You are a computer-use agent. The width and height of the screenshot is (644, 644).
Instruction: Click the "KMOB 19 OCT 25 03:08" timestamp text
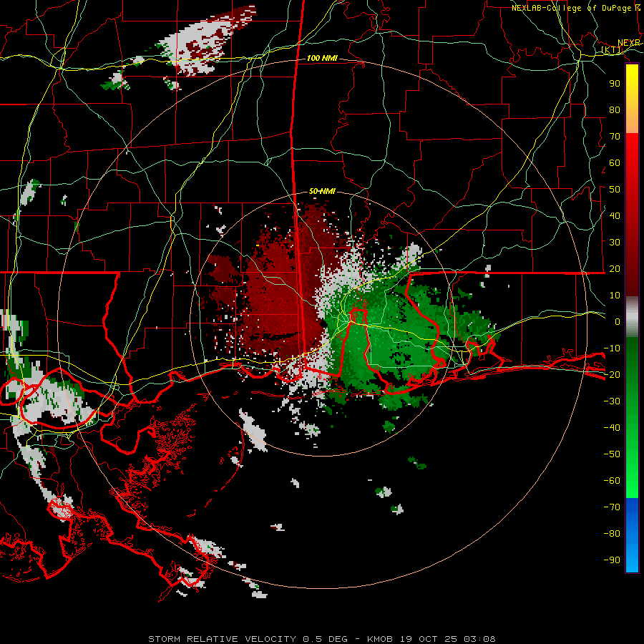click(431, 639)
